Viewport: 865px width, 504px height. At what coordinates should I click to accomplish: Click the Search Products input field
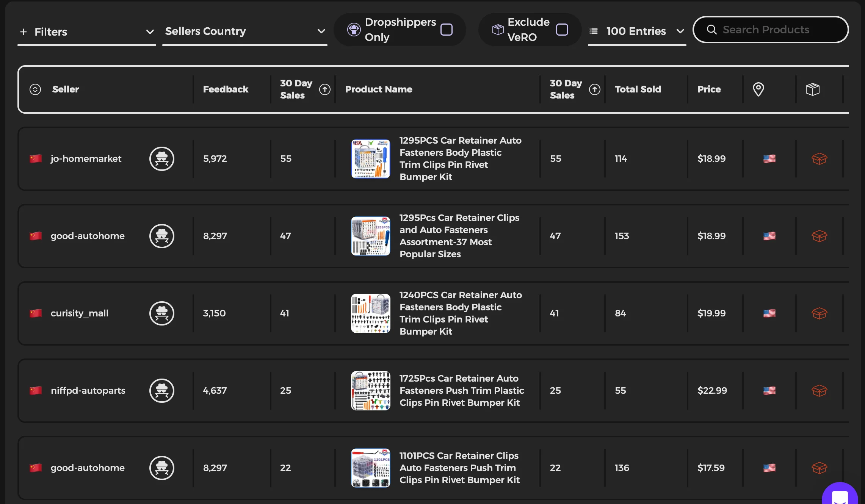click(771, 30)
